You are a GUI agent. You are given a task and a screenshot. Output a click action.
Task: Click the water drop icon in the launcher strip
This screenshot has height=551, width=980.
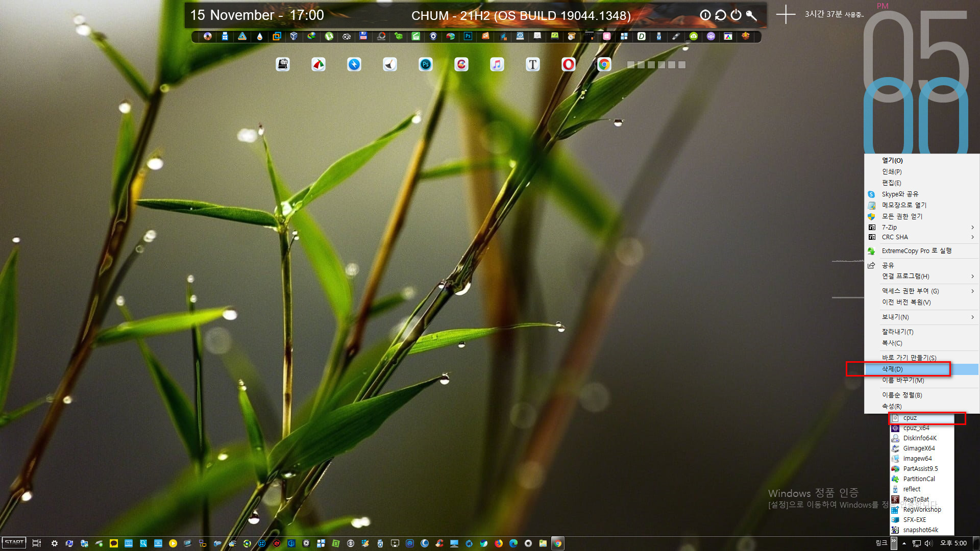[x=259, y=36]
